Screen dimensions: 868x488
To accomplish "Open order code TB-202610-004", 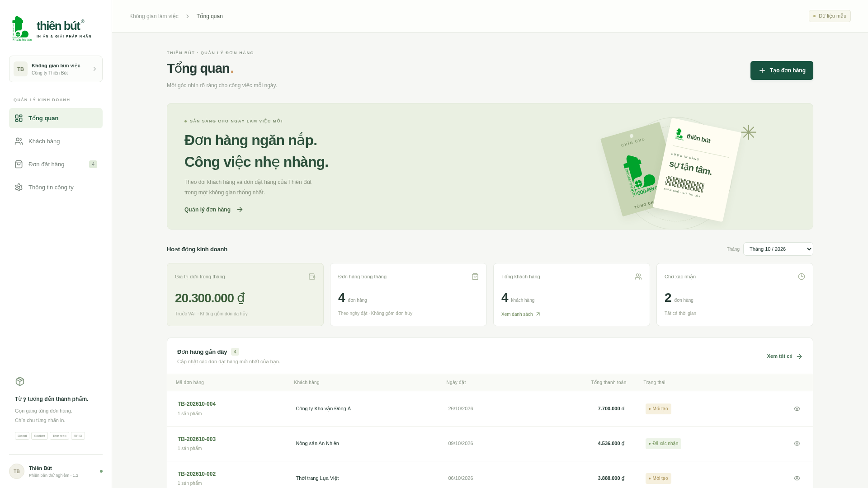I will click(x=197, y=404).
